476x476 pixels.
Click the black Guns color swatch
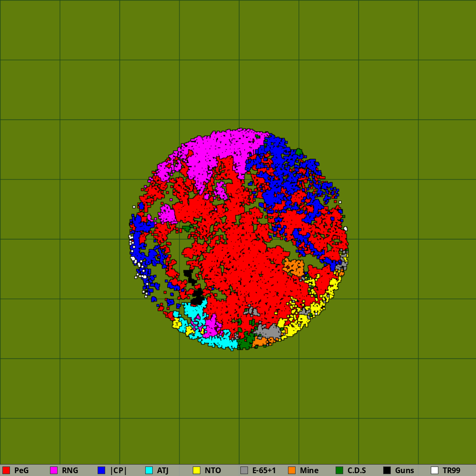point(387,470)
